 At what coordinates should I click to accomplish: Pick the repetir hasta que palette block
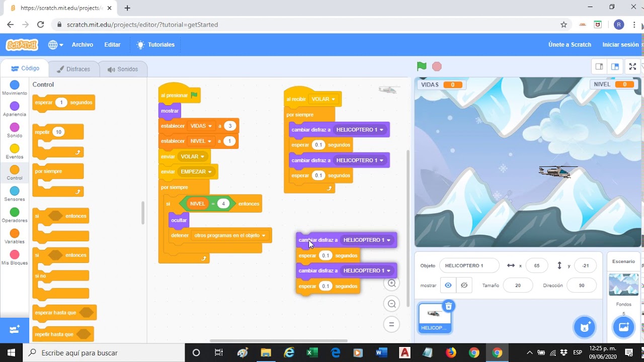[x=63, y=334]
